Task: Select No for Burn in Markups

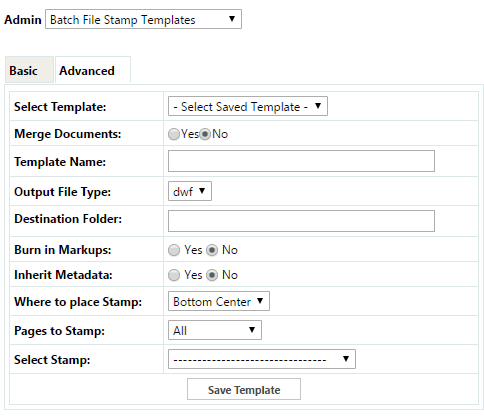Action: coord(212,250)
